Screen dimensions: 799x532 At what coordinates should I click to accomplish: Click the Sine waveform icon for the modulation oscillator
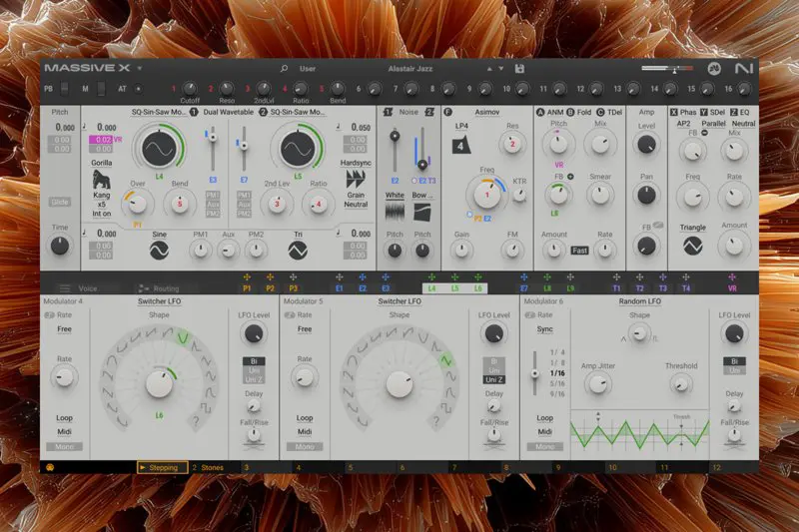coord(159,253)
